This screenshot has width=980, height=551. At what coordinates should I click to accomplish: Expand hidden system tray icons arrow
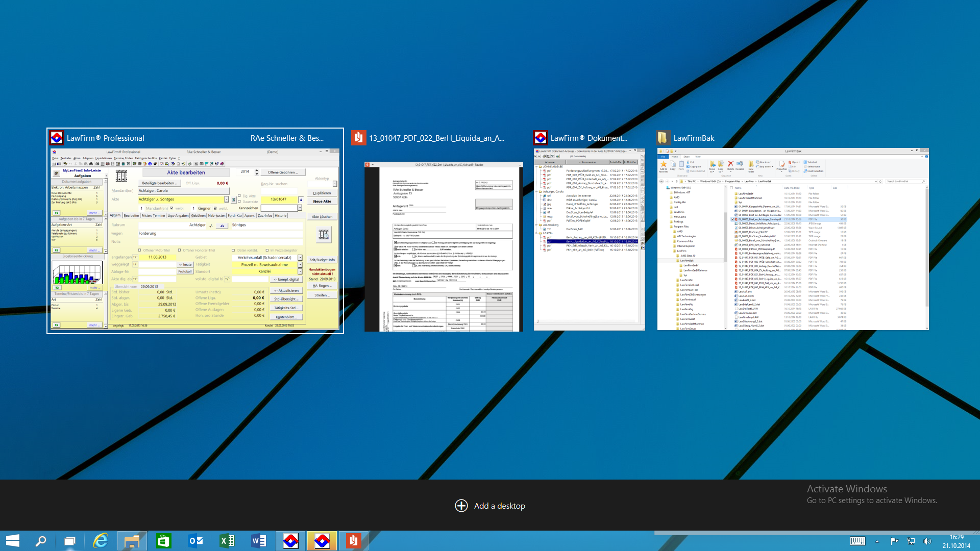(877, 541)
